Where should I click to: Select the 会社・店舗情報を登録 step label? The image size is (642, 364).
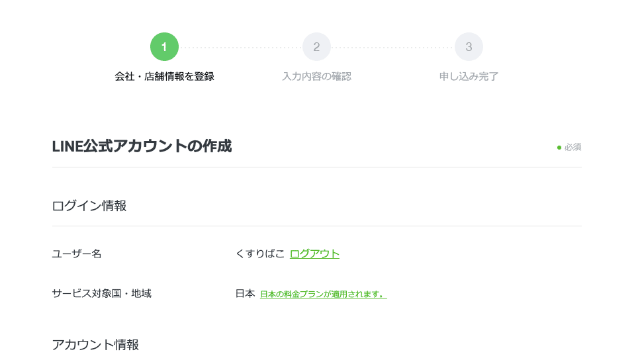(x=164, y=77)
